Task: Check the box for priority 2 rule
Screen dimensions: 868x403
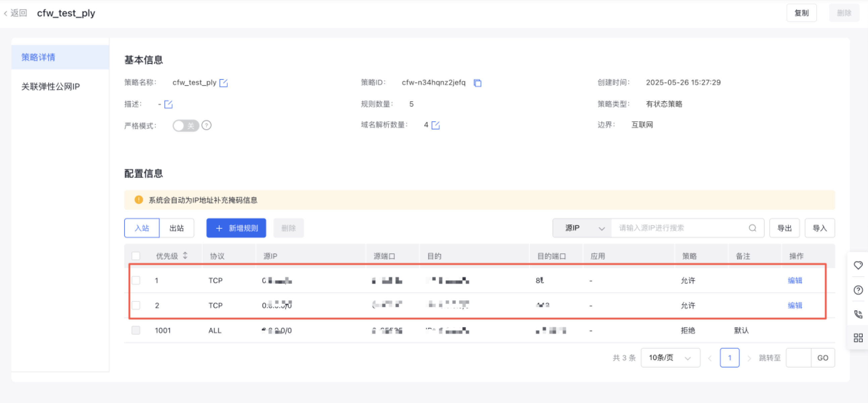Action: [x=136, y=305]
